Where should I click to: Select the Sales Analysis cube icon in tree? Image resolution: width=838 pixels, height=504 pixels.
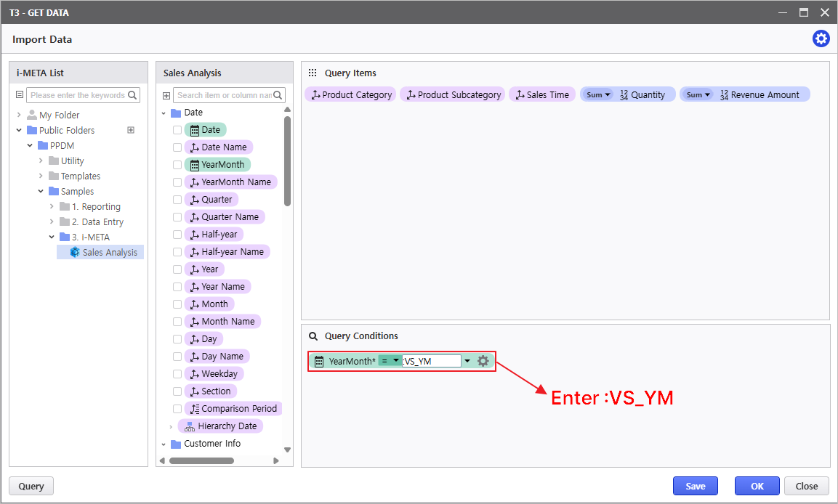(x=74, y=252)
